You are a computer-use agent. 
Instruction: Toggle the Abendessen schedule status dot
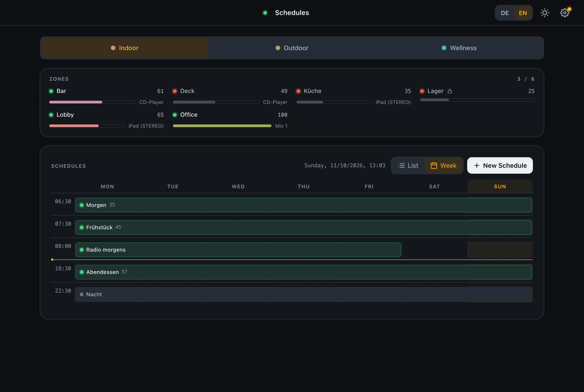pos(82,272)
